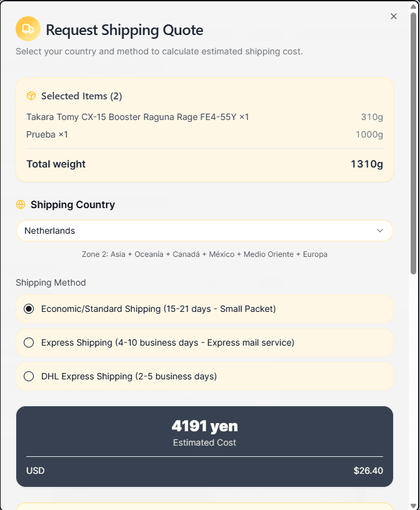Click the Selected Items box icon
This screenshot has height=510, width=420.
(31, 96)
